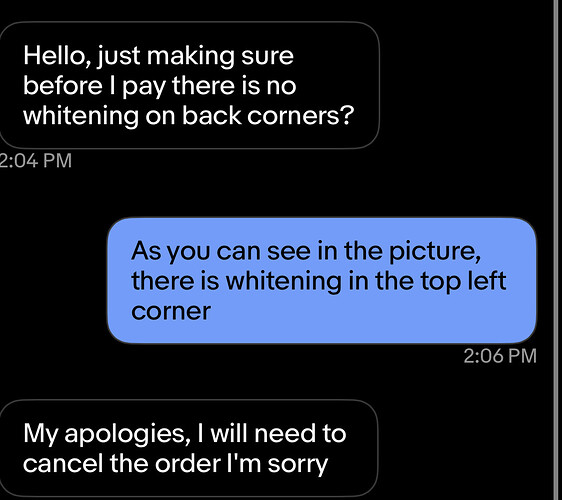Viewport: 562px width, 500px height.
Task: Select the "My apologies" cancel message bubble
Action: pyautogui.click(x=189, y=448)
